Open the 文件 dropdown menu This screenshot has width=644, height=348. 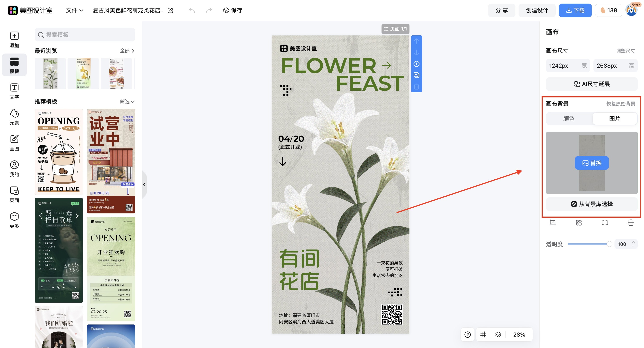tap(74, 10)
